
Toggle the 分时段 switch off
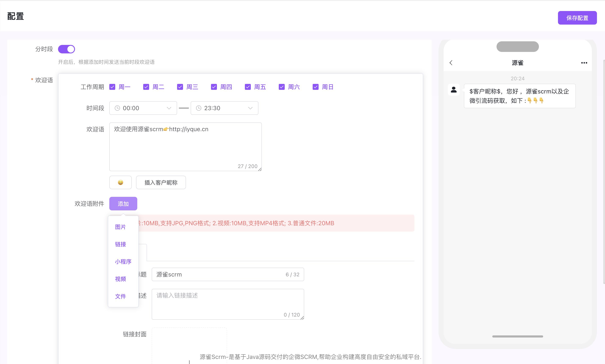[67, 49]
